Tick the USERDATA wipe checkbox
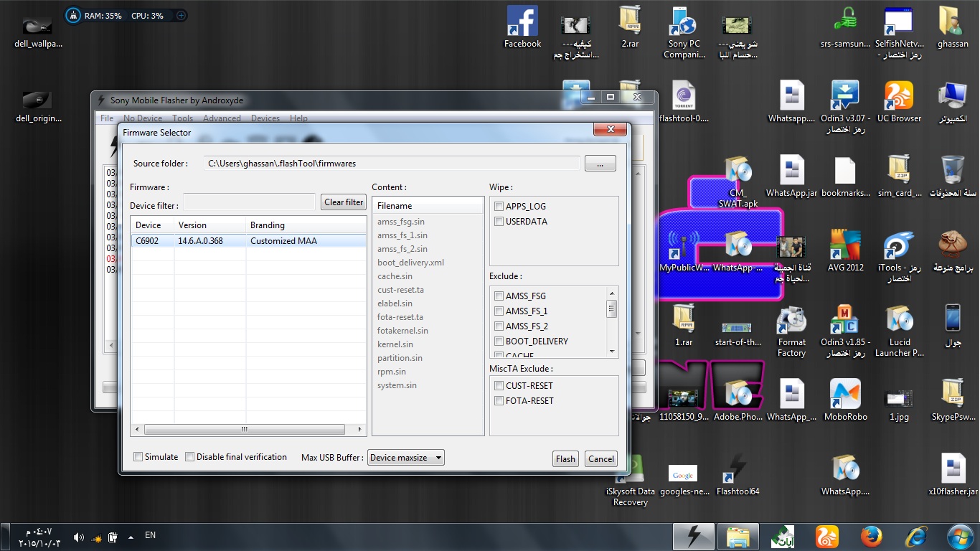The height and width of the screenshot is (551, 980). point(499,222)
